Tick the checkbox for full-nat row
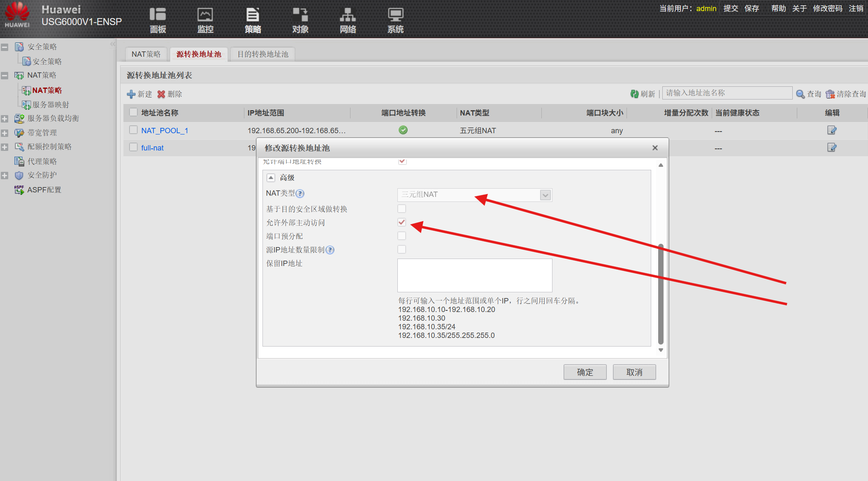Screen dimensions: 868x481 pyautogui.click(x=133, y=147)
